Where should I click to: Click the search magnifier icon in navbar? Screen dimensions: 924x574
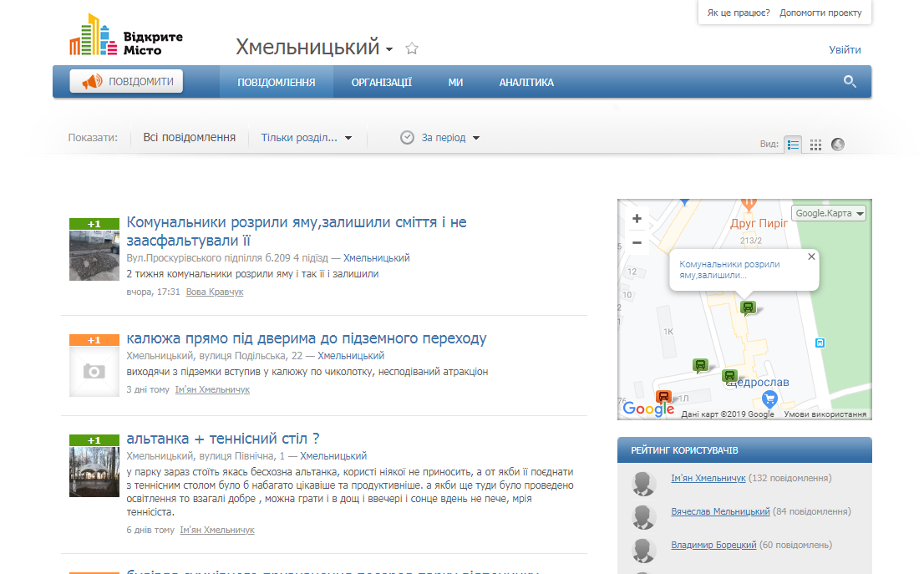(x=850, y=82)
